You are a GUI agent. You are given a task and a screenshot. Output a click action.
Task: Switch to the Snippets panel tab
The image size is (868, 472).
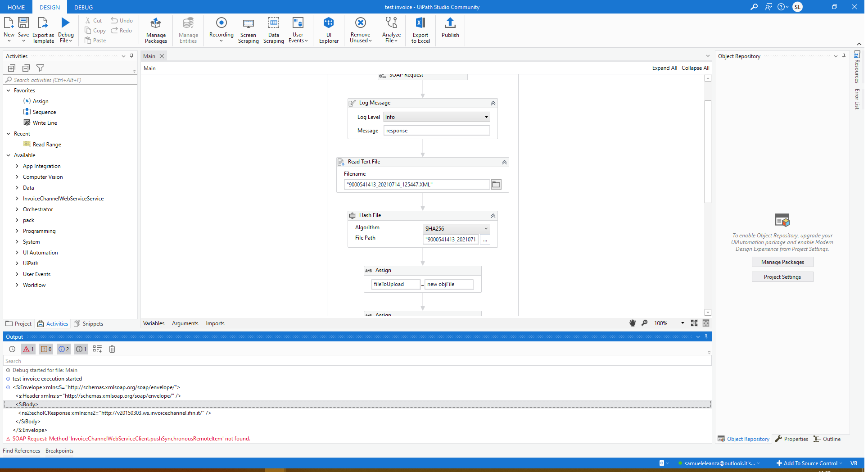pyautogui.click(x=89, y=323)
